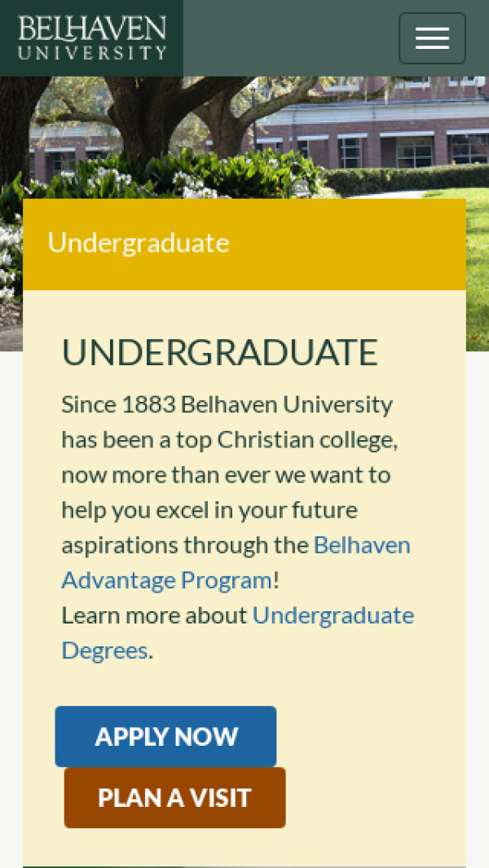Viewport: 489px width, 868px height.
Task: Click the UNDERGRADUATE section heading
Action: (219, 352)
